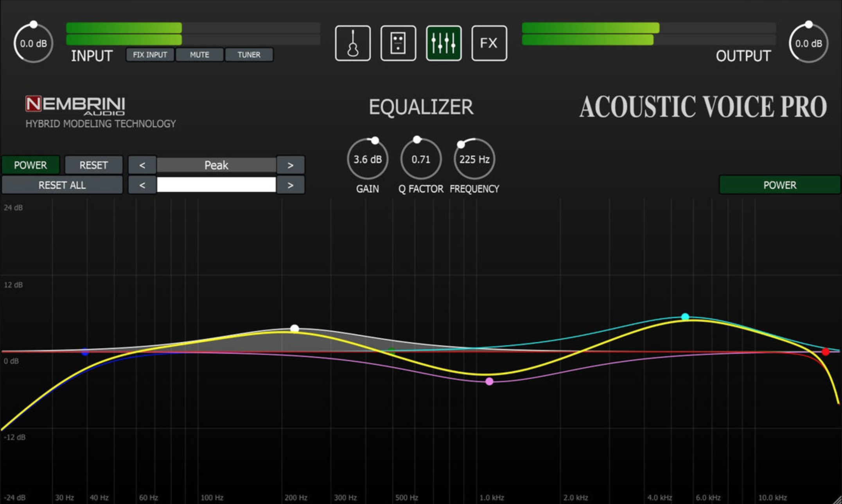Toggle the equalizer POWER button
This screenshot has height=504, width=842.
pos(31,165)
